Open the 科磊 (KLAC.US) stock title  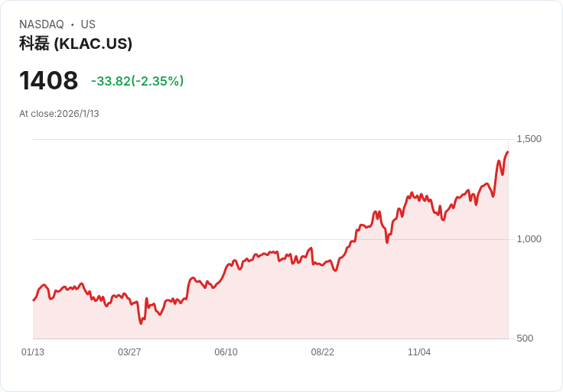point(76,44)
